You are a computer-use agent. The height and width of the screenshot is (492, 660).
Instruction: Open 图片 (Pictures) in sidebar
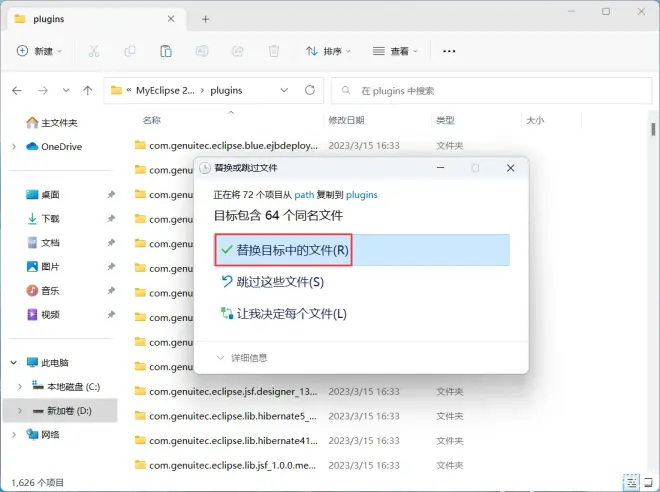[43, 266]
